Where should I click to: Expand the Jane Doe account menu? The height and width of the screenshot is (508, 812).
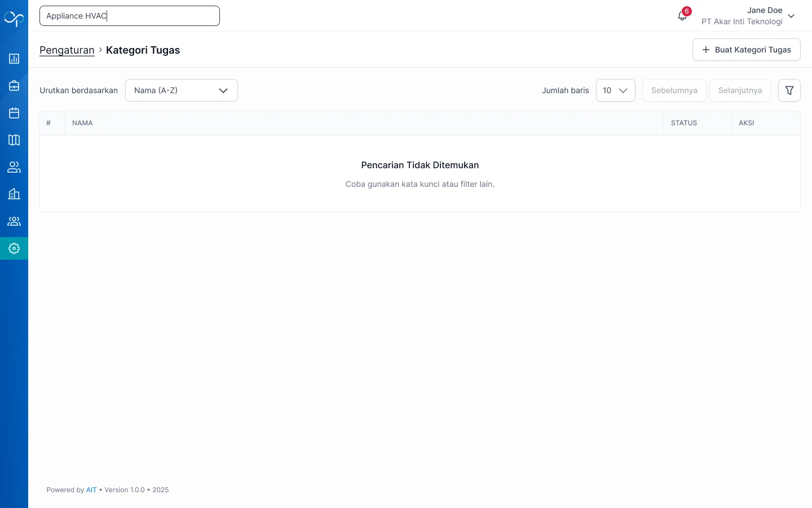(748, 16)
